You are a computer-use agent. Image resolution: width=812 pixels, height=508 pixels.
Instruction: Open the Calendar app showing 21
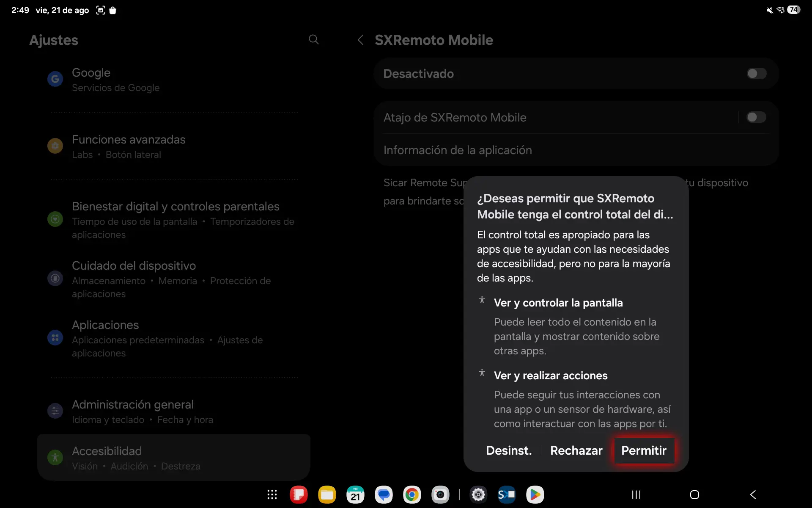(x=355, y=494)
